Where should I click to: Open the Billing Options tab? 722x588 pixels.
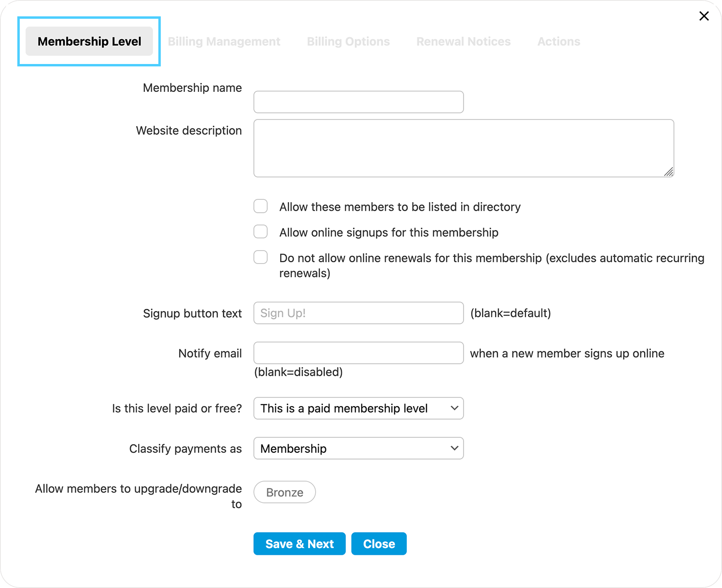(x=348, y=42)
